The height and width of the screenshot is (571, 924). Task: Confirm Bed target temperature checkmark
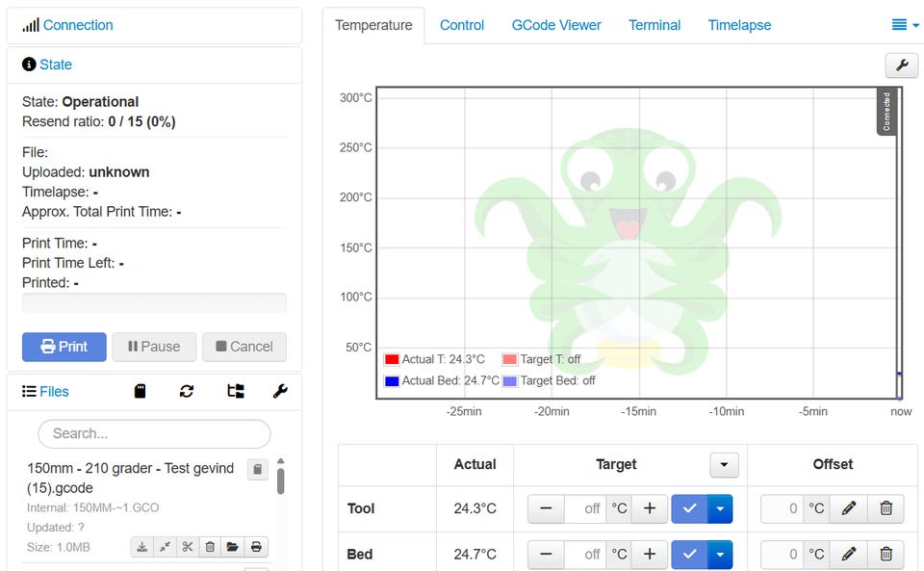pos(689,555)
